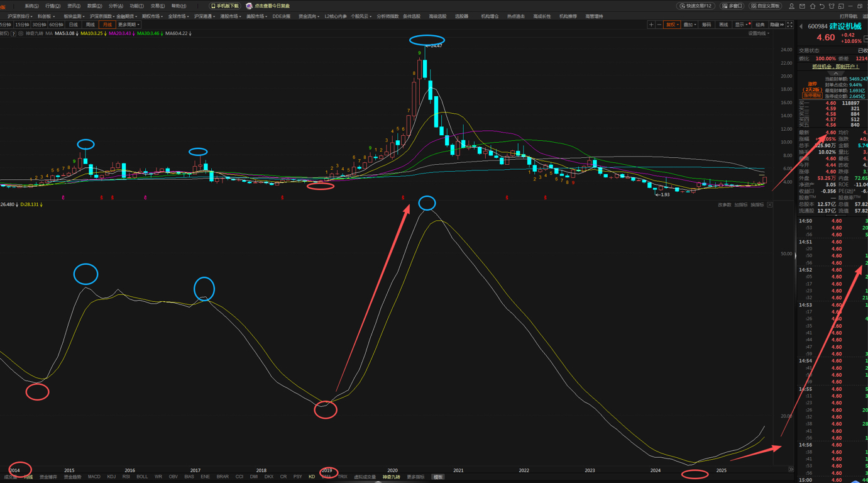Expand 设置均线 moving average settings
This screenshot has height=483, width=868.
759,33
